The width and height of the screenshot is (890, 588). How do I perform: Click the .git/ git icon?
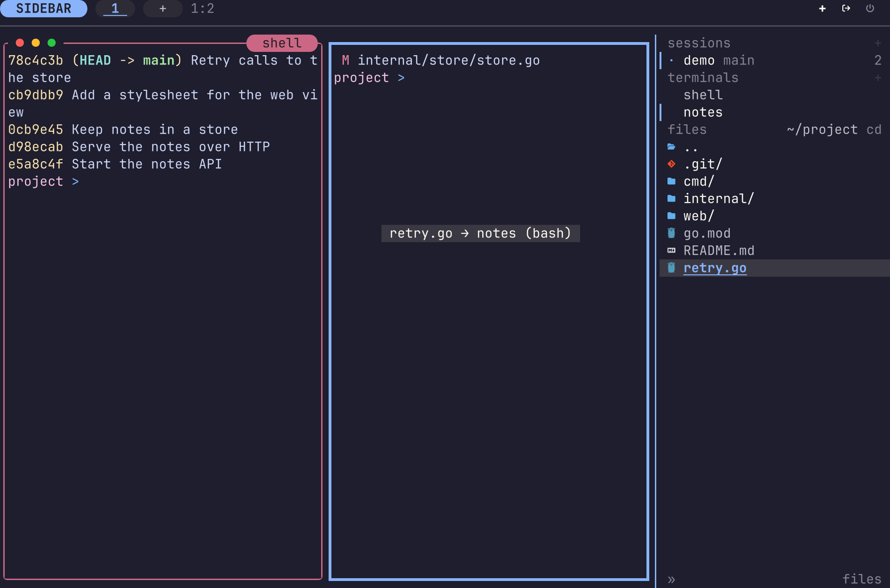point(671,164)
